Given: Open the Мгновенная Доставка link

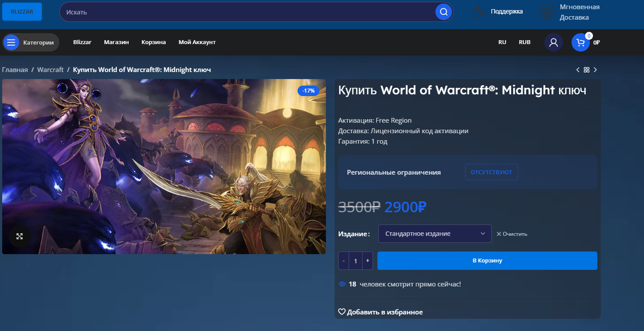Looking at the screenshot, I should click(580, 12).
